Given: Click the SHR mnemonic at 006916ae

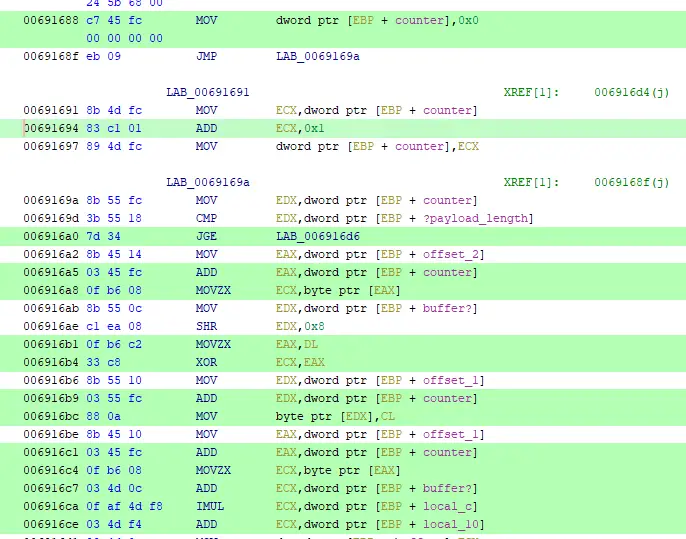Looking at the screenshot, I should tap(206, 326).
